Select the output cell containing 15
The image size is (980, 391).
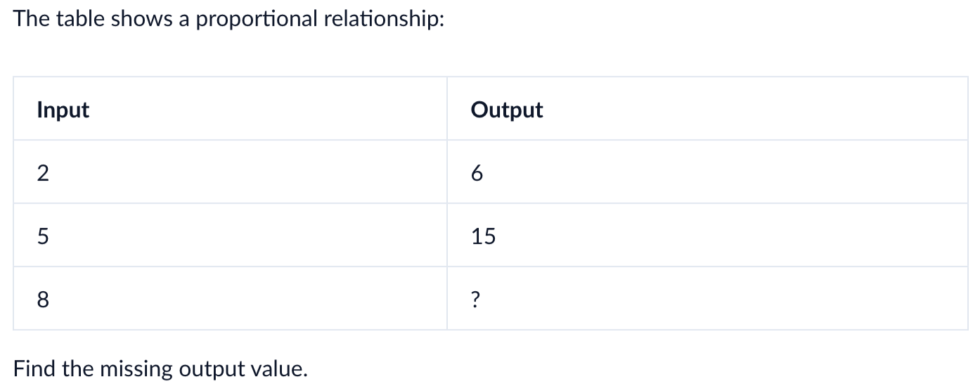click(707, 236)
